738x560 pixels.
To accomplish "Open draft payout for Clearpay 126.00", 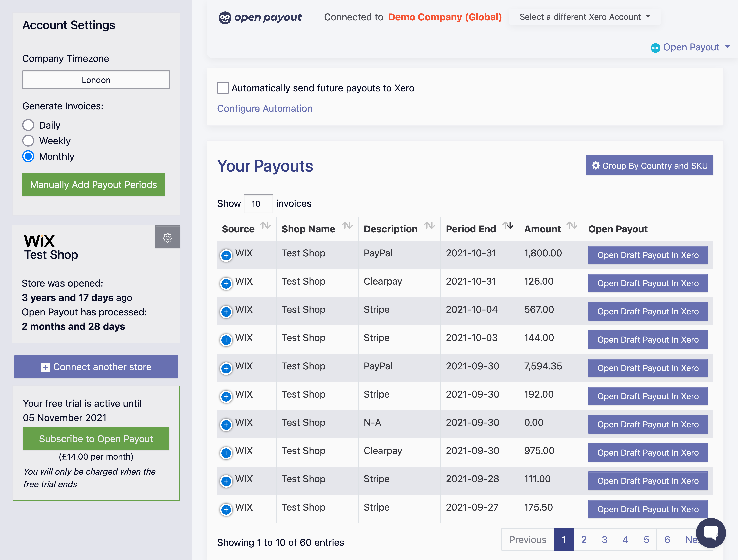I will [x=648, y=283].
